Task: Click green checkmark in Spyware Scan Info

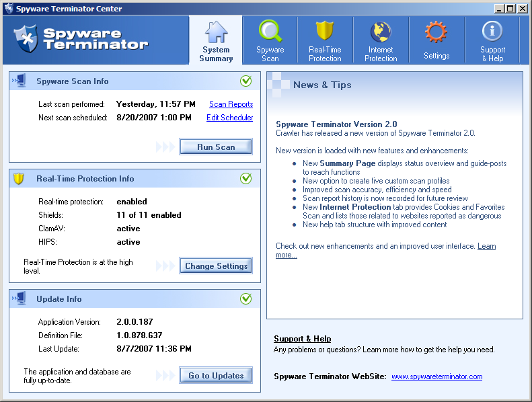Action: point(246,81)
